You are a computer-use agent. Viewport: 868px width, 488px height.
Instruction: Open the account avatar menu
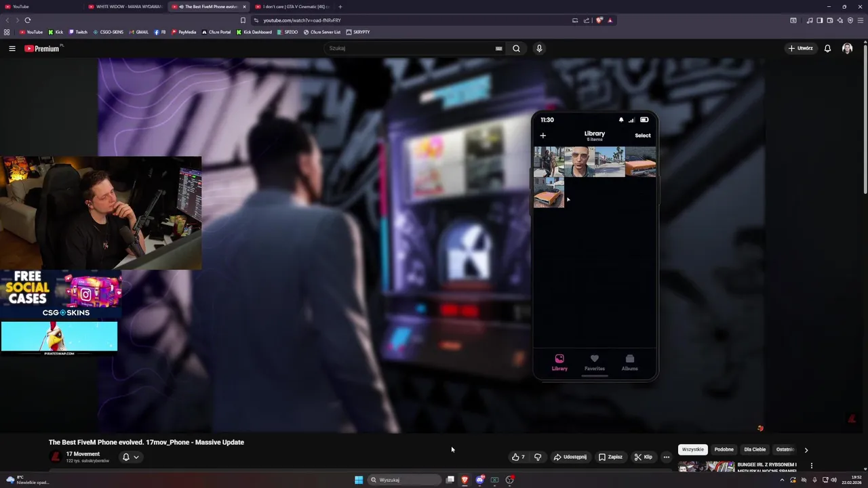[847, 48]
